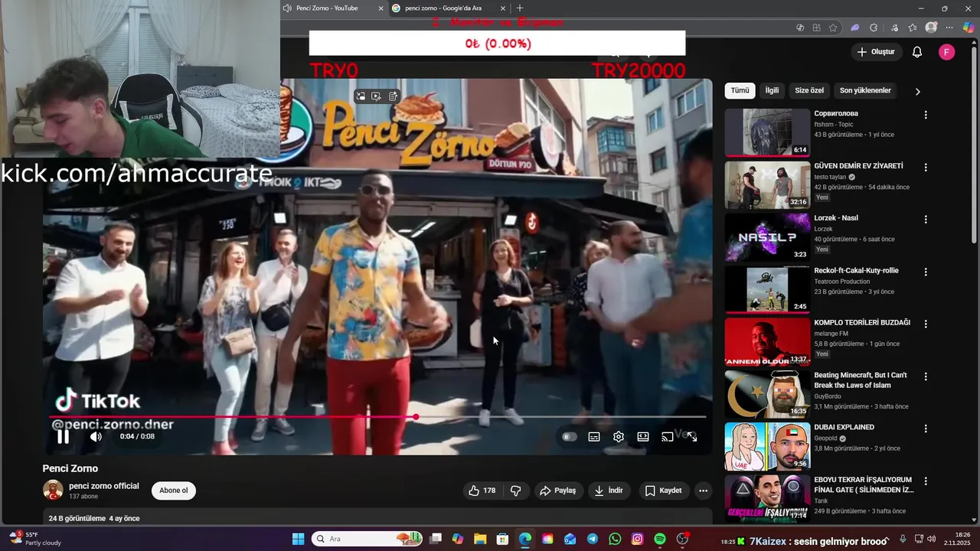Toggle subtitles captions button in player
980x551 pixels.
click(x=594, y=437)
